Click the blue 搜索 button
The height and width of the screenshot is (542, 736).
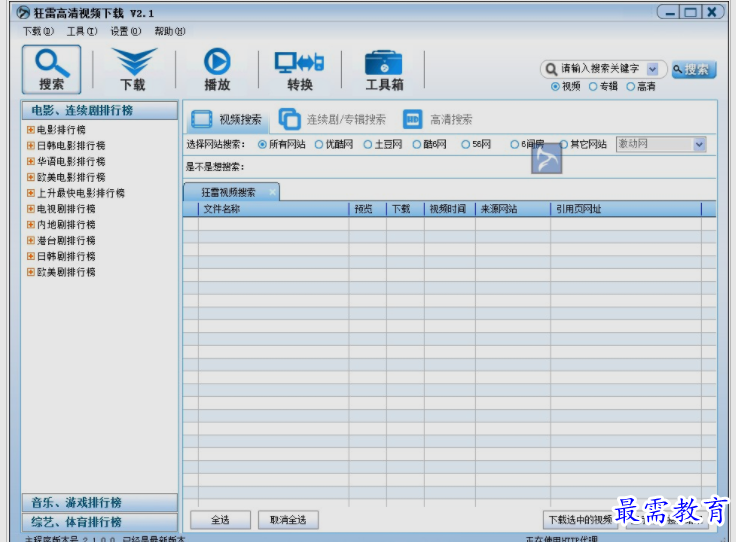click(x=694, y=70)
